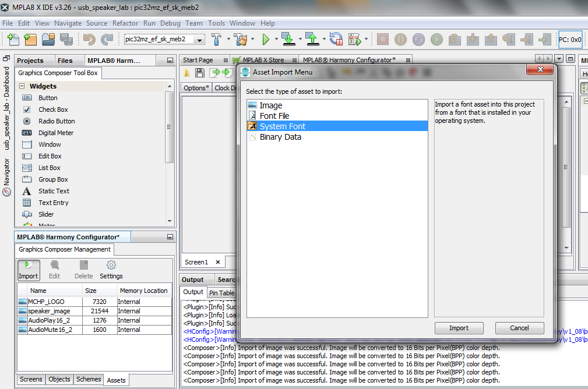Run the project with the green play icon
The height and width of the screenshot is (389, 588).
[x=266, y=40]
